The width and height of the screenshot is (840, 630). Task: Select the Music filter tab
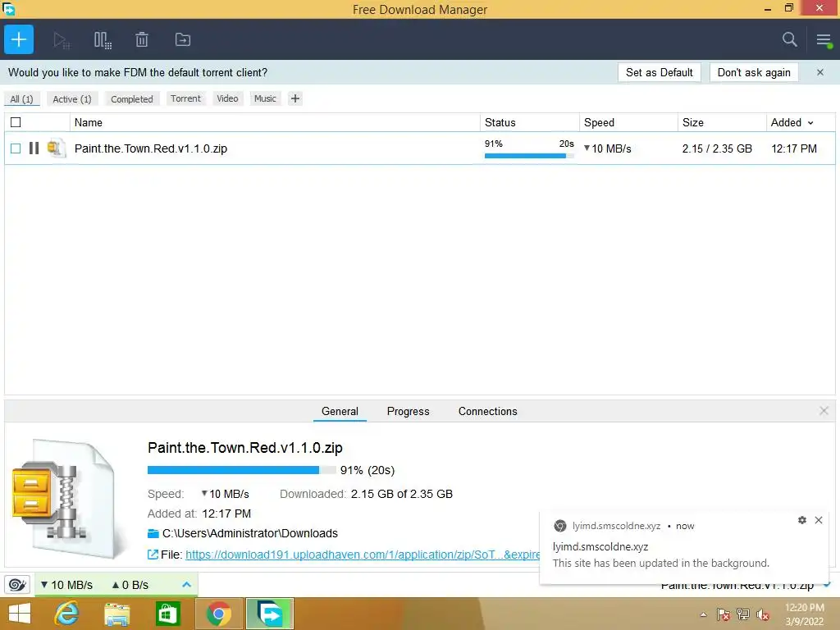pyautogui.click(x=265, y=98)
